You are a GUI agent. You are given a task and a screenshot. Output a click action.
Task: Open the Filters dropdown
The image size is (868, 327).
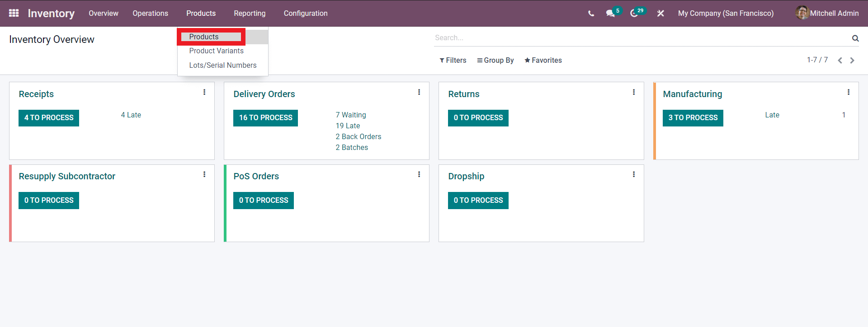point(453,61)
